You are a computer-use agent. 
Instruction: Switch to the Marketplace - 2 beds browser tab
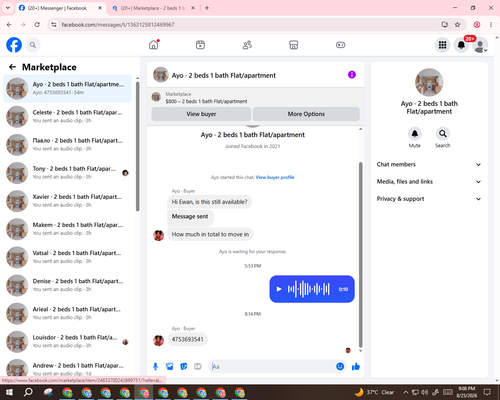[152, 8]
